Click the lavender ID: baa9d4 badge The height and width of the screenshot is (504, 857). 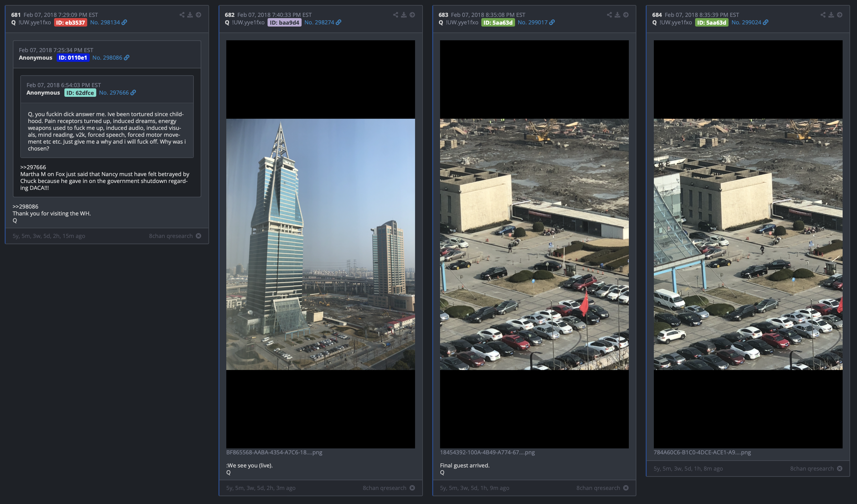(x=285, y=22)
